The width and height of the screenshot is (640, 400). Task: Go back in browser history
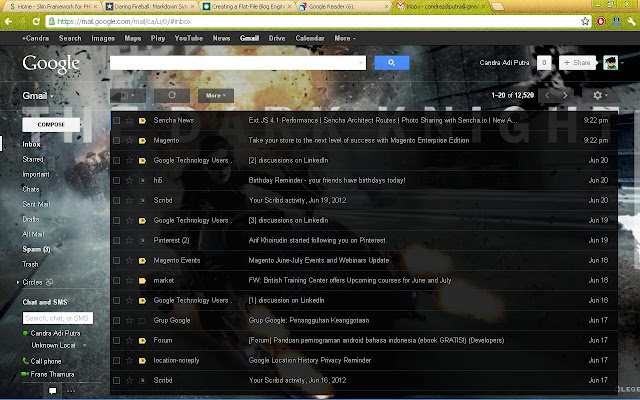pyautogui.click(x=8, y=21)
